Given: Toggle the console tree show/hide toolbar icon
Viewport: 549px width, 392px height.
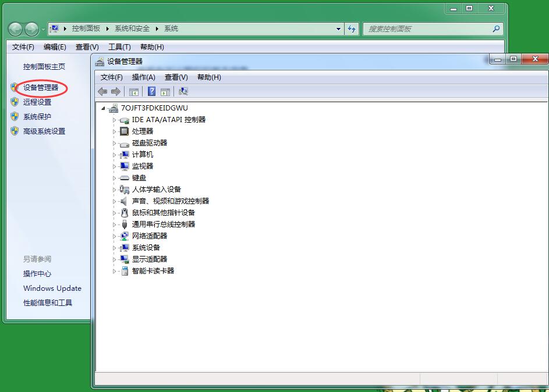Looking at the screenshot, I should [134, 91].
